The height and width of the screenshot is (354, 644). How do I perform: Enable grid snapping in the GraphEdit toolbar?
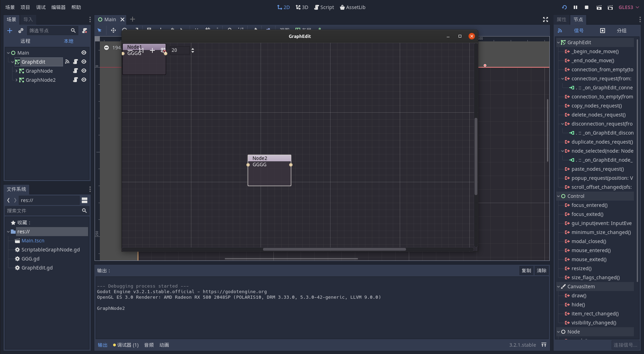(x=163, y=50)
